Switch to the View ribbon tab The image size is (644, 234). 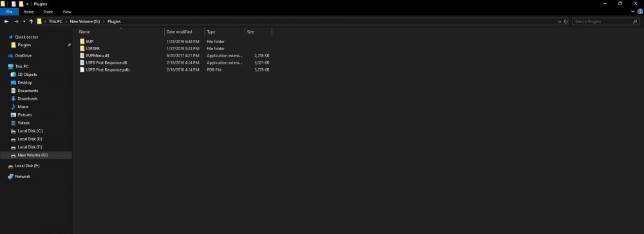point(67,12)
